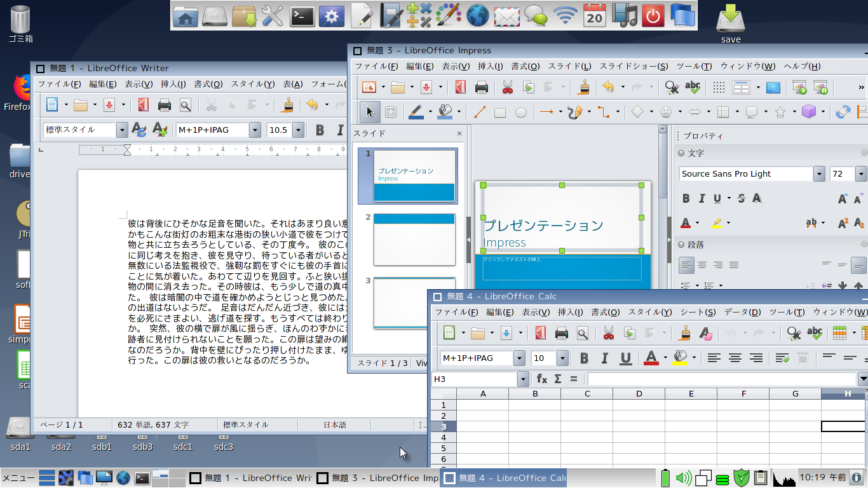Viewport: 868px width, 488px height.
Task: Open シート menu in Calc
Action: (698, 312)
